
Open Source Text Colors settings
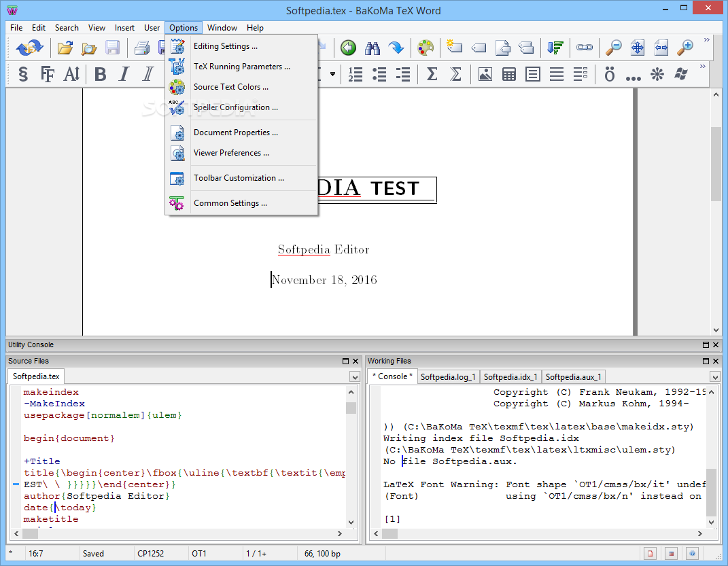241,87
